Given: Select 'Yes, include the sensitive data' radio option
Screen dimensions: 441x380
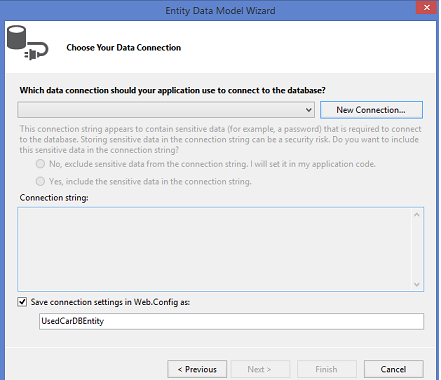Looking at the screenshot, I should 40,181.
